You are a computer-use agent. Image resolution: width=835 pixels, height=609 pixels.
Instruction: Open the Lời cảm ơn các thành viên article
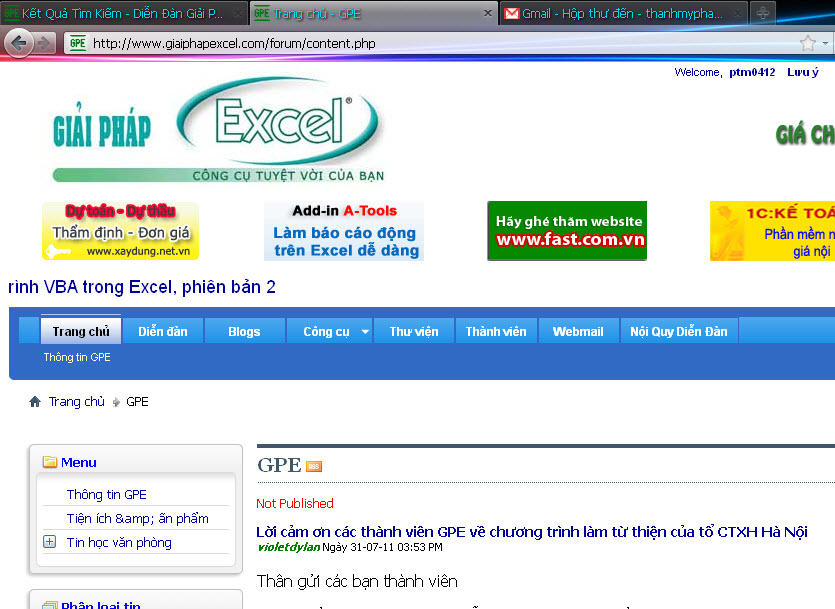pyautogui.click(x=531, y=532)
